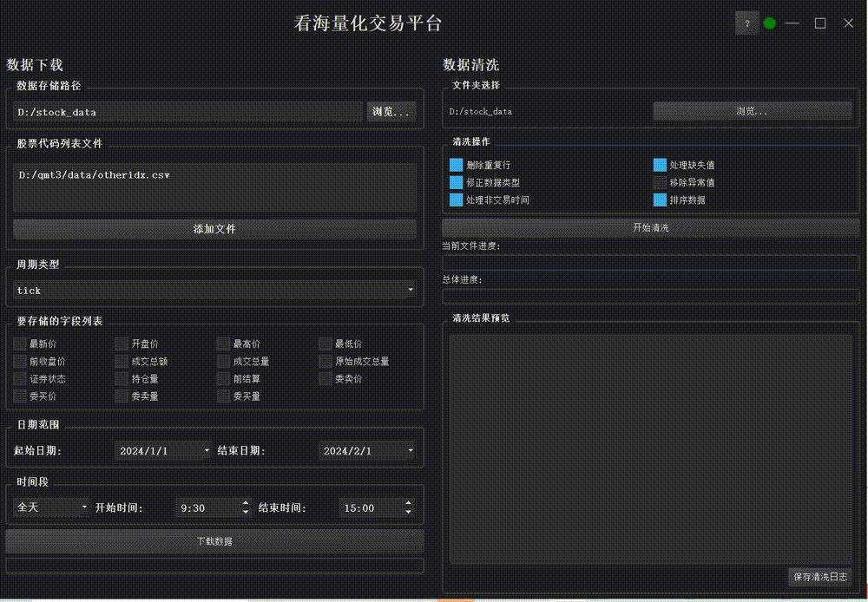Click the 保存清洗日志 button
This screenshot has height=602, width=868.
tap(820, 577)
